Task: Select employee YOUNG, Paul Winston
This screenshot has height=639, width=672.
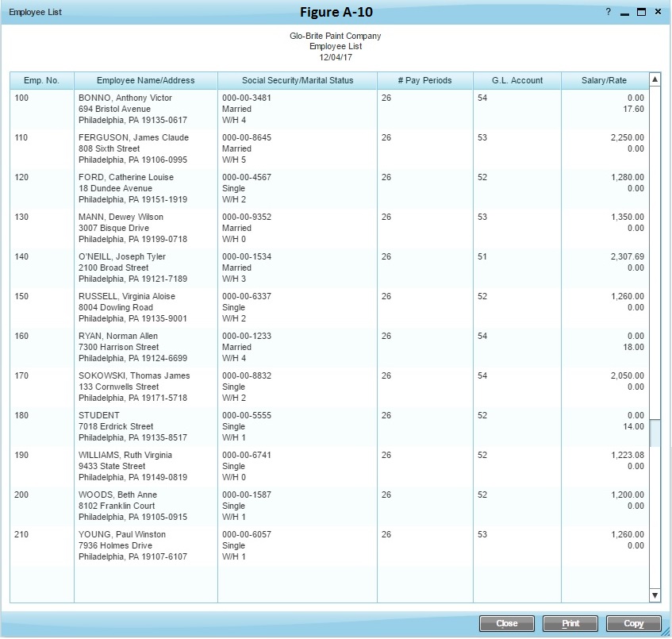Action: pyautogui.click(x=122, y=534)
